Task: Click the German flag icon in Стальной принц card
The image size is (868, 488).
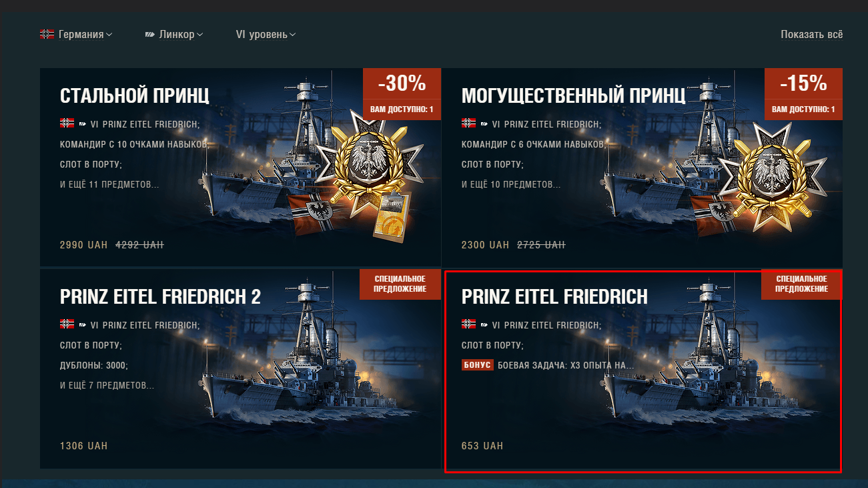Action: tap(67, 123)
